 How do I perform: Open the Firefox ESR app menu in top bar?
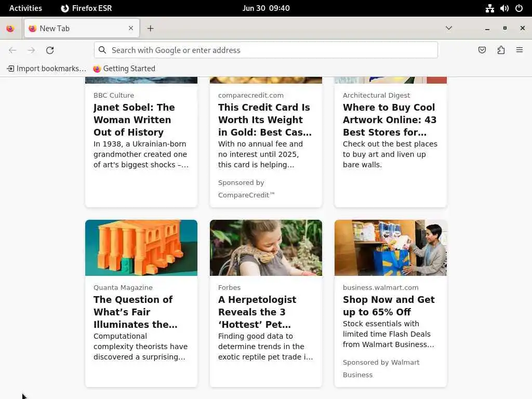86,8
